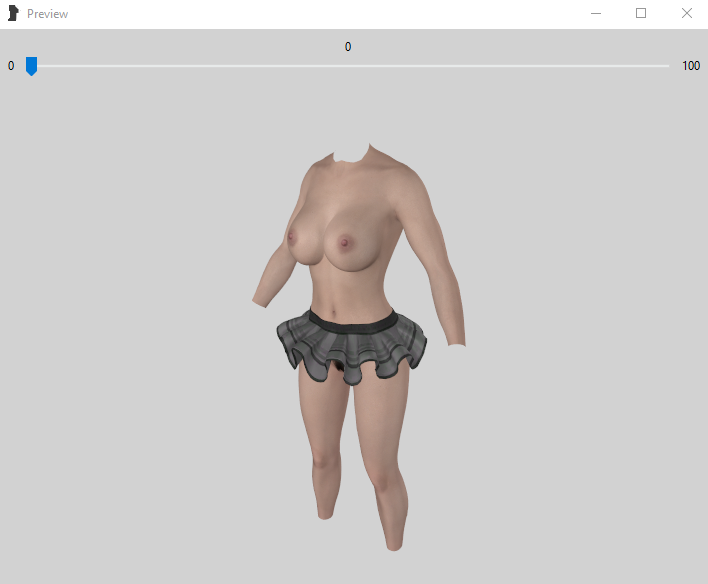Click the current value '0' above the slider

click(348, 47)
